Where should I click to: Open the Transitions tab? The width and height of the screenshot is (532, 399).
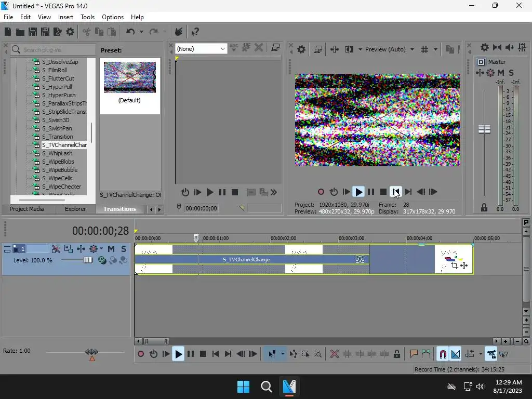pos(119,209)
